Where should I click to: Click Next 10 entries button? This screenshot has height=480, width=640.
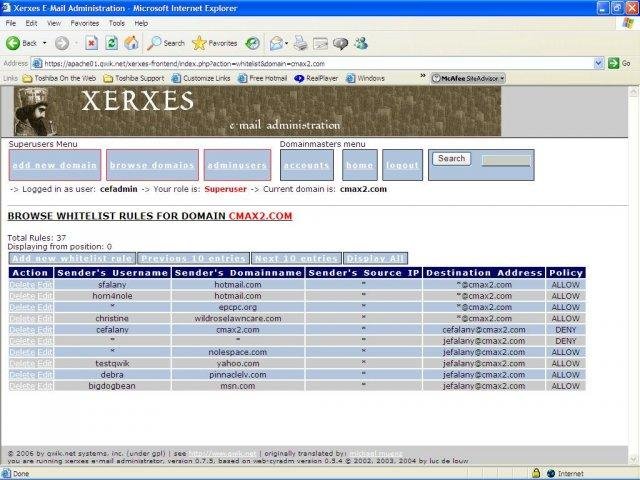[x=296, y=258]
